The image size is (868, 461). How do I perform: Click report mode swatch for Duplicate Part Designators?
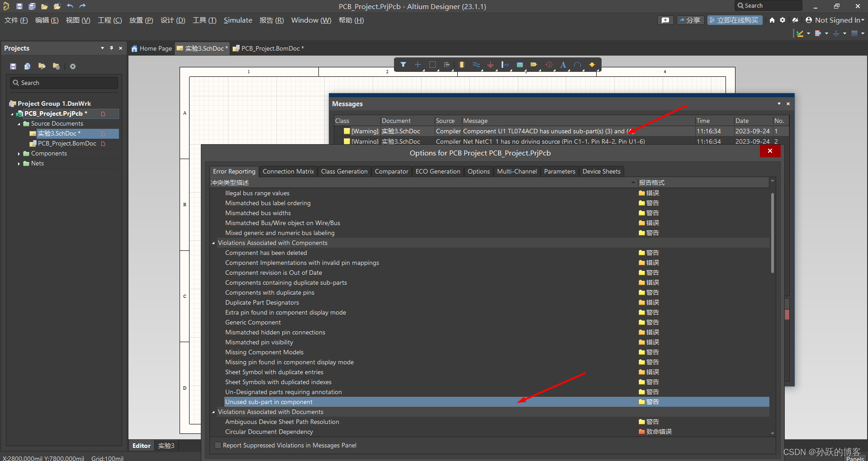(642, 302)
